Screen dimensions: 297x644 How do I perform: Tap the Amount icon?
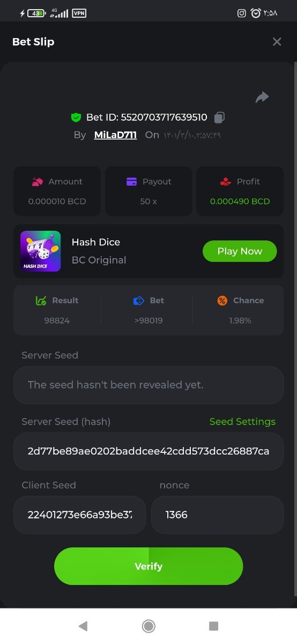point(38,182)
